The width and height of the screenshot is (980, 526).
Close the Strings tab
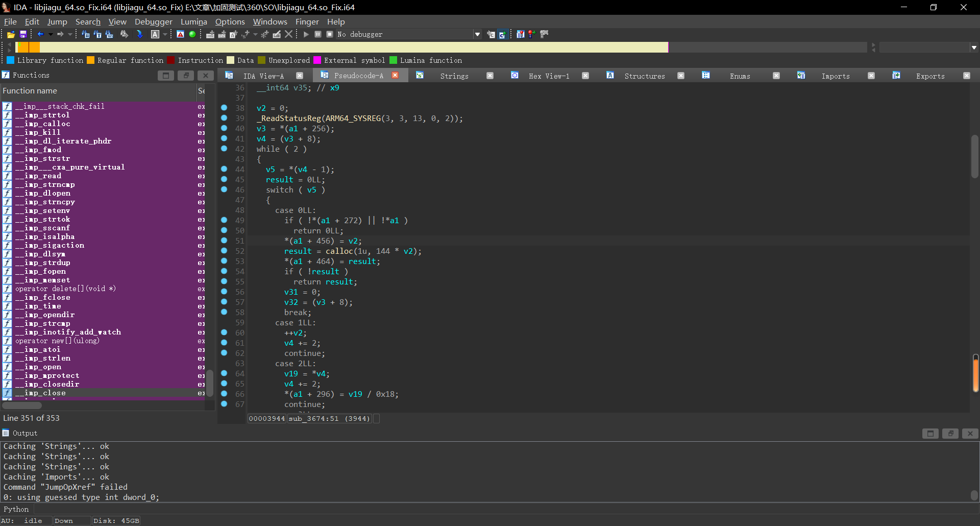coord(490,76)
